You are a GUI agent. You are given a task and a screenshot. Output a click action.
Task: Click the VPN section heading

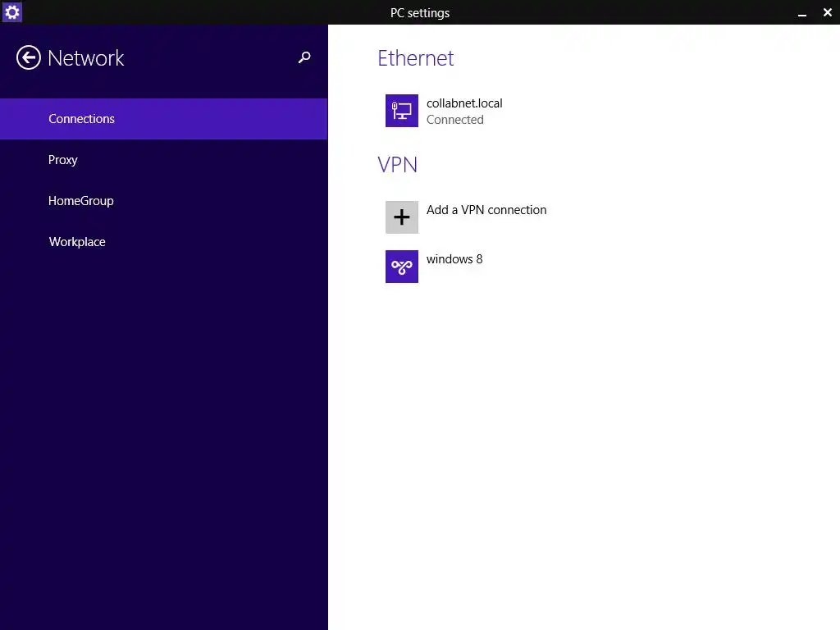click(x=398, y=165)
